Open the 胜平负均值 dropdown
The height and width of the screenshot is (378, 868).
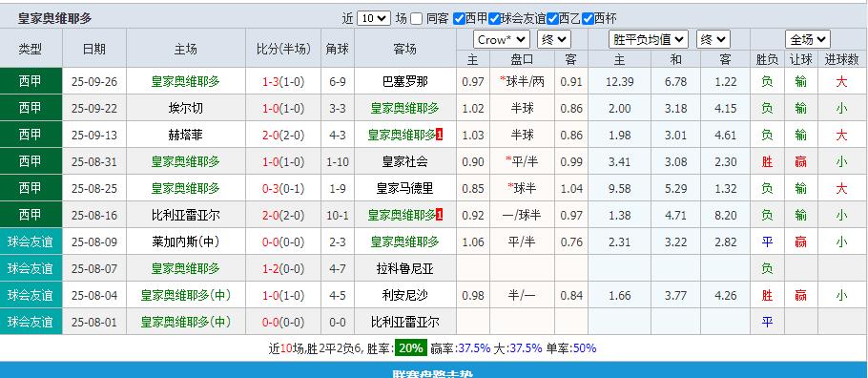point(649,39)
